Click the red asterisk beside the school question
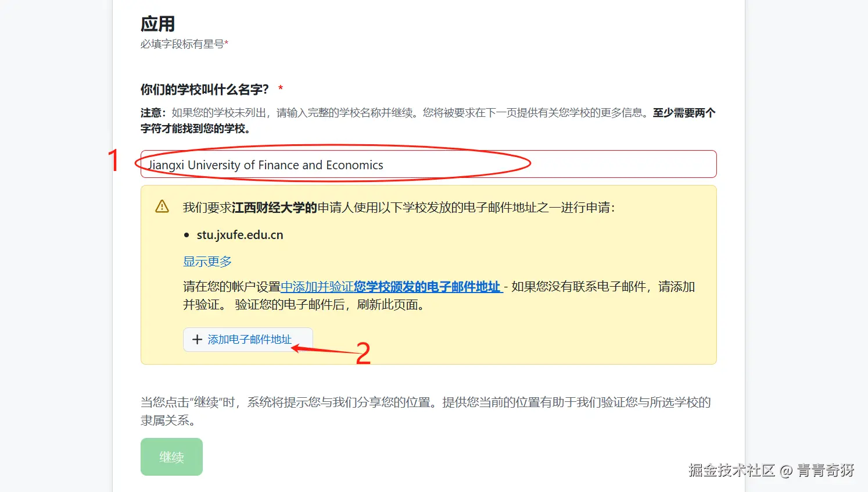 pyautogui.click(x=281, y=88)
